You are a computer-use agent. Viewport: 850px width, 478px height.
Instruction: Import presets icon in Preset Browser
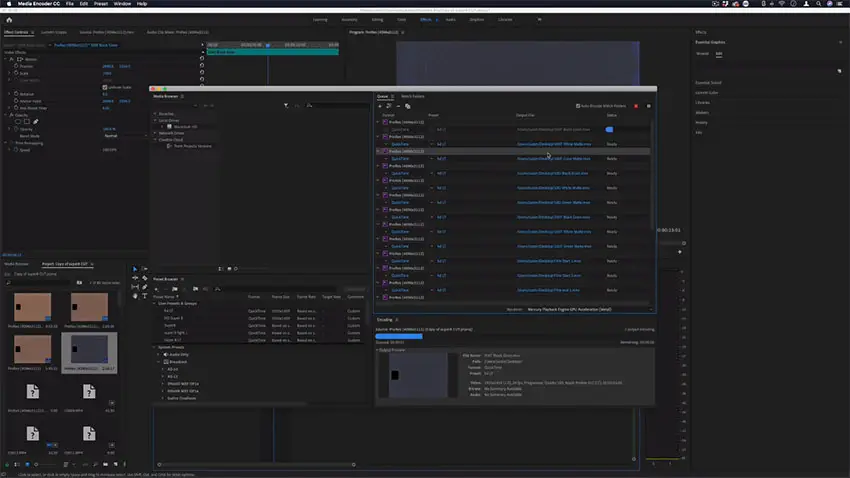click(x=195, y=289)
